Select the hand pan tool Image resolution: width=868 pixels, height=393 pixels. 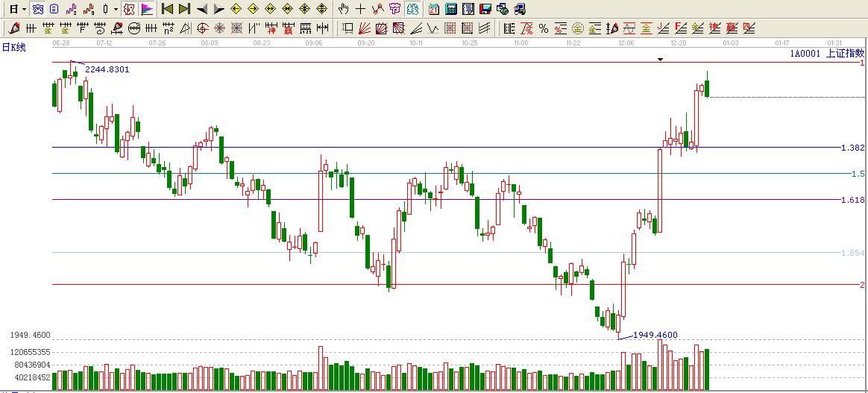tap(343, 10)
